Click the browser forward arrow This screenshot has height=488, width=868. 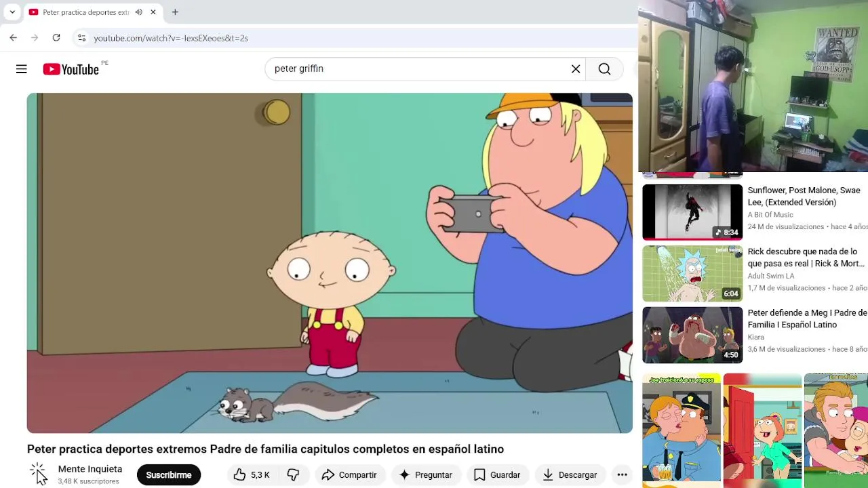[35, 38]
